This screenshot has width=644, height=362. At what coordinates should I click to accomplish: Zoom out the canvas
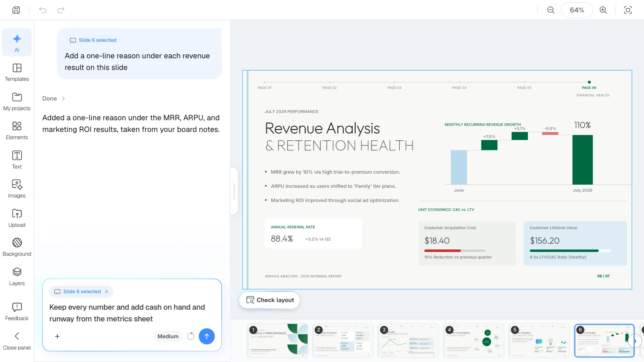(x=551, y=10)
